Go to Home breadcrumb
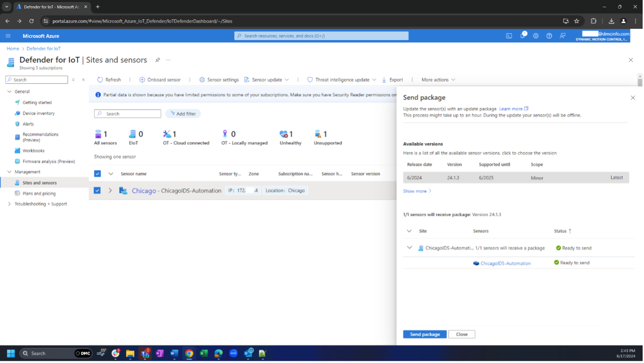The image size is (644, 363). 13,49
